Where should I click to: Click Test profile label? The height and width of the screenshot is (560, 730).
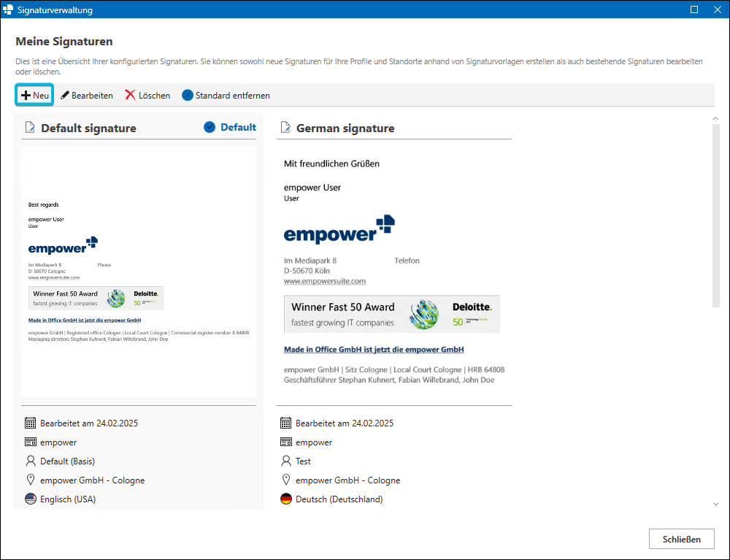(x=303, y=461)
